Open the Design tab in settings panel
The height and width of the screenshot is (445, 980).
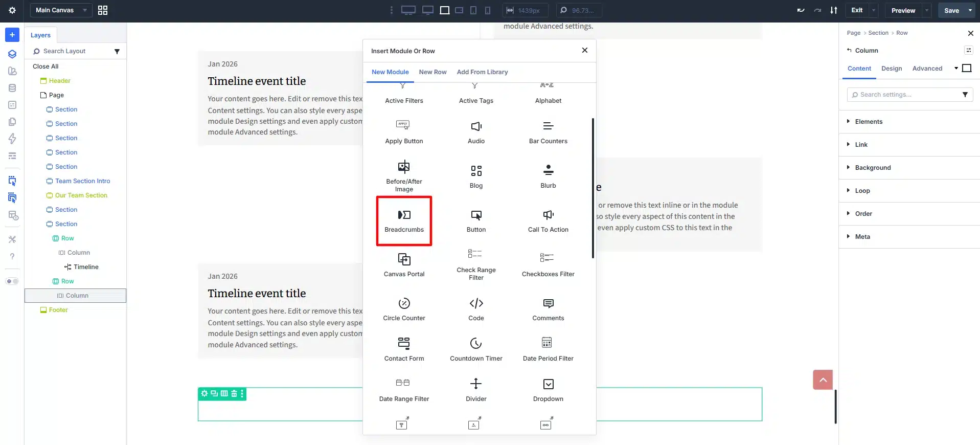892,69
